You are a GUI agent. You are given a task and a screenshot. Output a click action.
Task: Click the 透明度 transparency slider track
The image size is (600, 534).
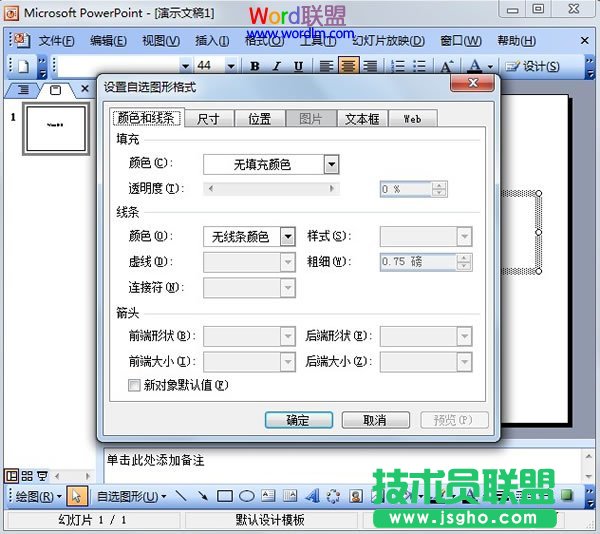click(x=271, y=188)
